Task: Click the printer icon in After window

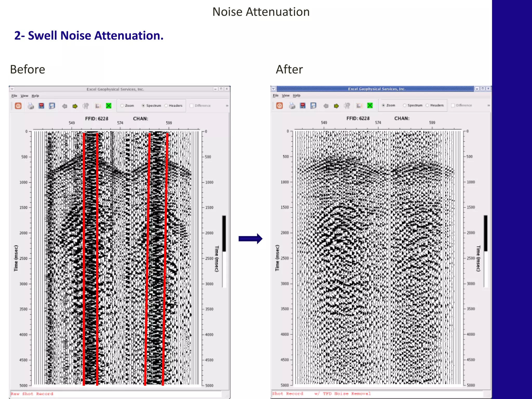Action: click(292, 105)
